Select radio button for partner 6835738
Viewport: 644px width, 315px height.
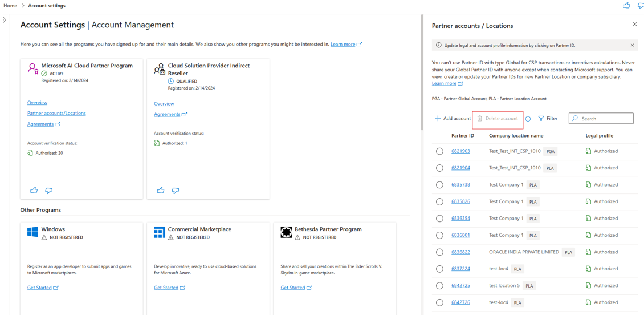tap(439, 185)
